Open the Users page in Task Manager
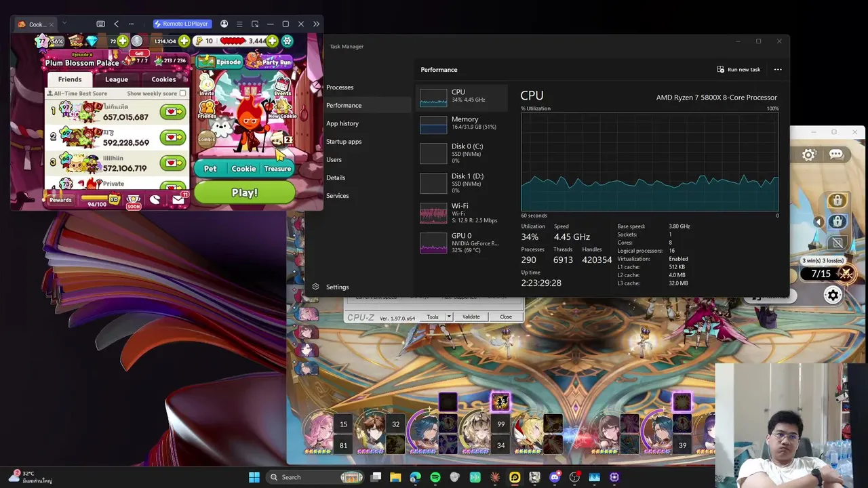 [334, 159]
